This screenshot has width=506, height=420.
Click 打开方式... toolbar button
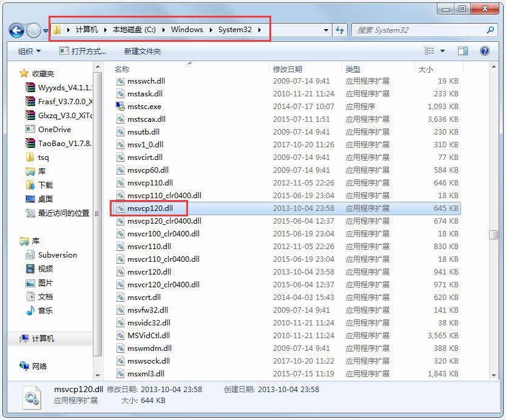(x=83, y=51)
